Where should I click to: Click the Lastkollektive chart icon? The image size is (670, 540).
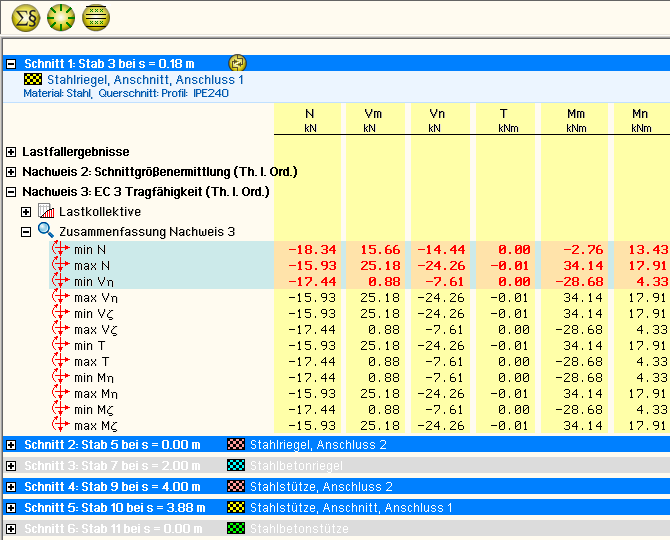(46, 211)
